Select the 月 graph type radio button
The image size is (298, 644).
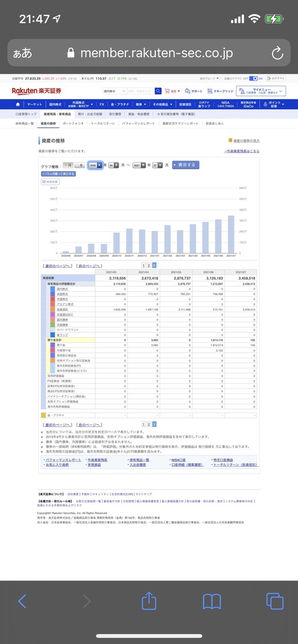coord(68,165)
